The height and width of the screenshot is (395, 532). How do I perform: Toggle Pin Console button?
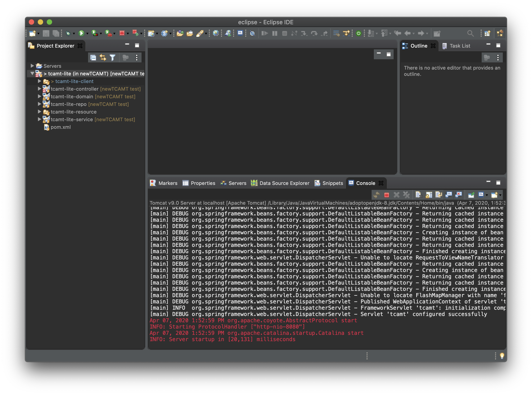coord(471,195)
